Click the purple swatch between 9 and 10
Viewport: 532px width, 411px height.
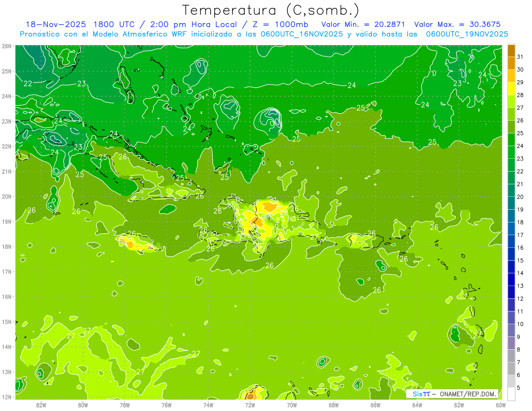[512, 330]
